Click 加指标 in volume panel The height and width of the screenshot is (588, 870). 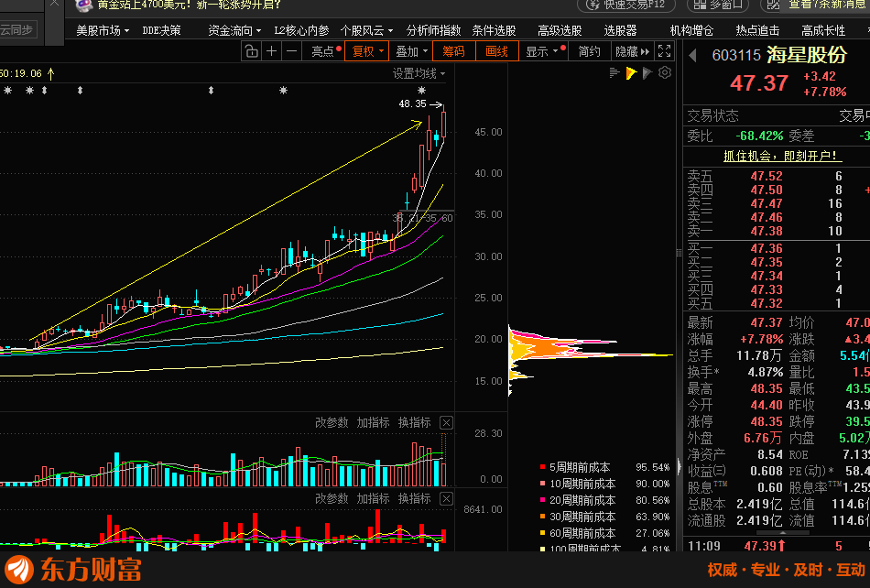click(x=373, y=423)
